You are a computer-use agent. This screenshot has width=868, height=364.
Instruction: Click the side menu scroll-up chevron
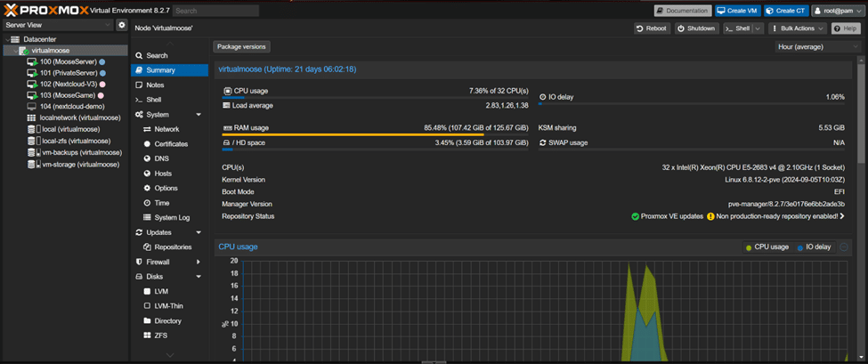(170, 44)
